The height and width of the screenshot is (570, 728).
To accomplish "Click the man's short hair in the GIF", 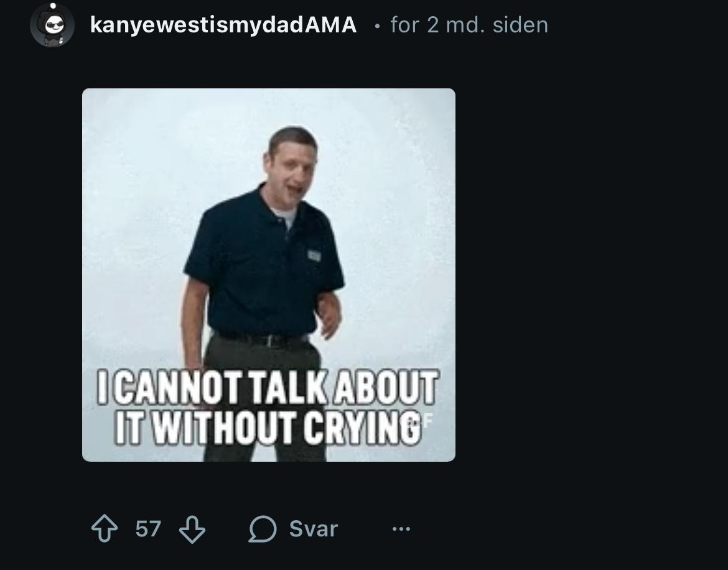I will 290,137.
